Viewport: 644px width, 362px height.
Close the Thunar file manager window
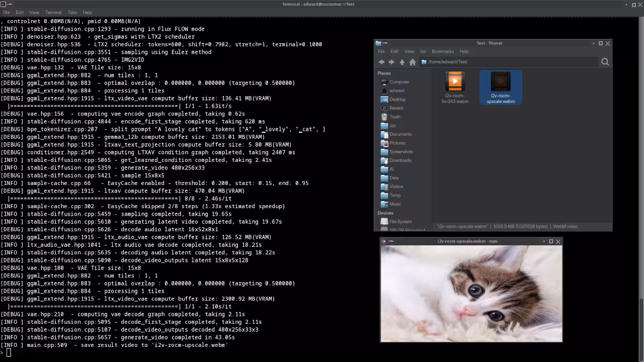[608, 43]
